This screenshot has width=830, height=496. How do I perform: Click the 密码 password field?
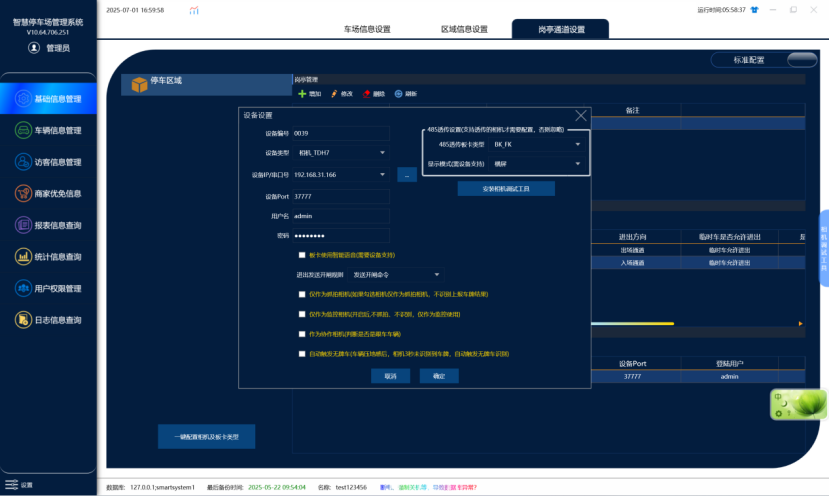click(341, 236)
